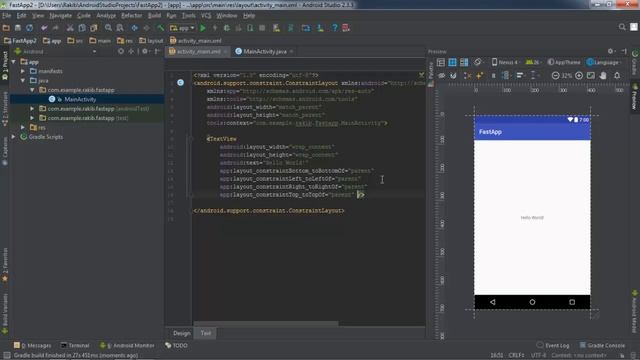Toggle Autoconnect magnet icon in Preview
Viewport: 640px width, 360px height.
453,76
